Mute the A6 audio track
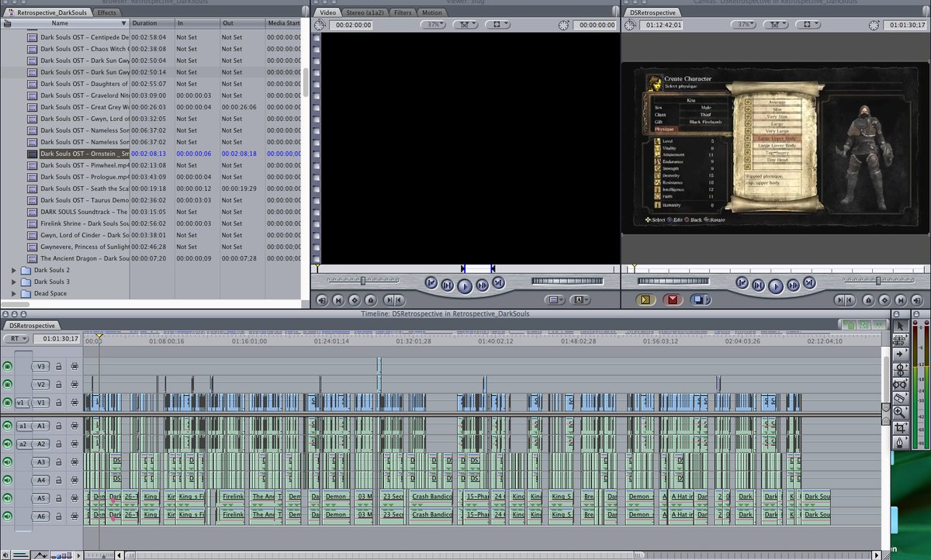 coord(8,516)
